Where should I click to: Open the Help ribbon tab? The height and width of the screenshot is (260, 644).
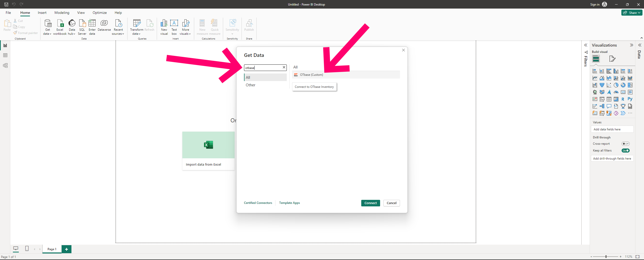pyautogui.click(x=118, y=13)
